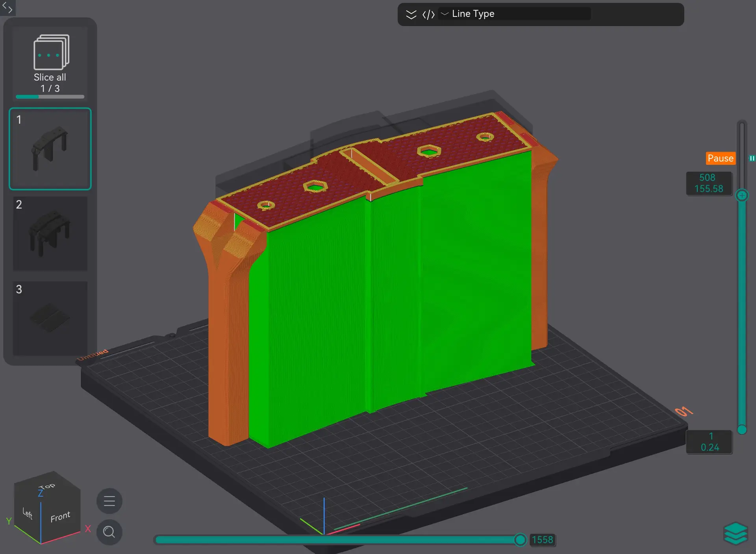Click the Front face of the view cube

[x=61, y=517]
